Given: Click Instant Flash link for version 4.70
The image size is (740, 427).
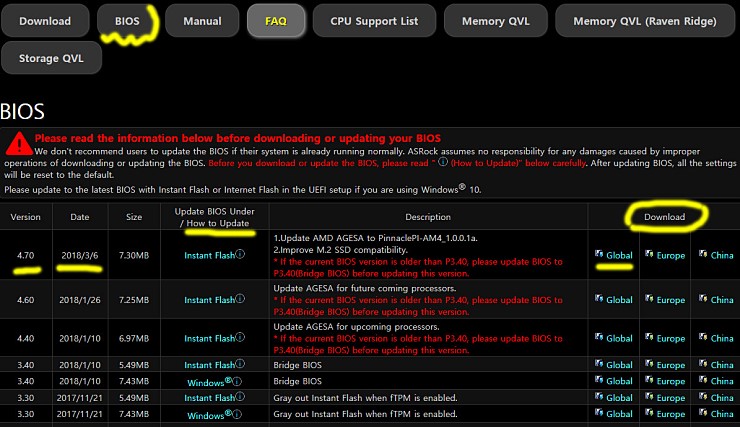Looking at the screenshot, I should pyautogui.click(x=209, y=255).
